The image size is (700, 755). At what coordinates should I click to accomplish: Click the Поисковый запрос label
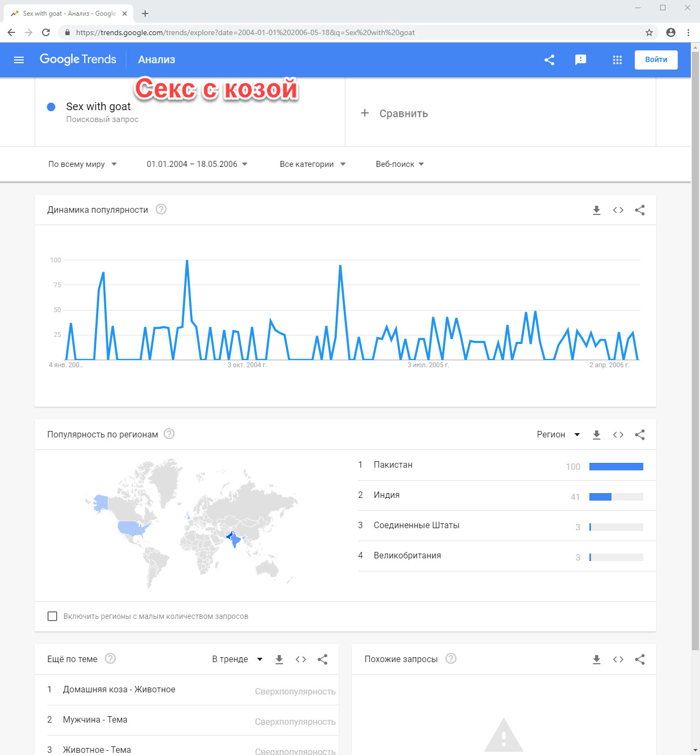(x=102, y=119)
